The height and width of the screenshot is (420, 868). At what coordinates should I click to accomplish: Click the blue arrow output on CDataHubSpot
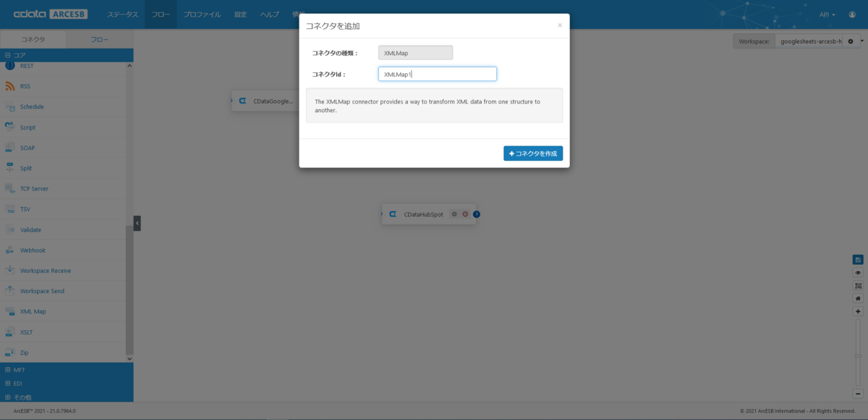tap(477, 214)
